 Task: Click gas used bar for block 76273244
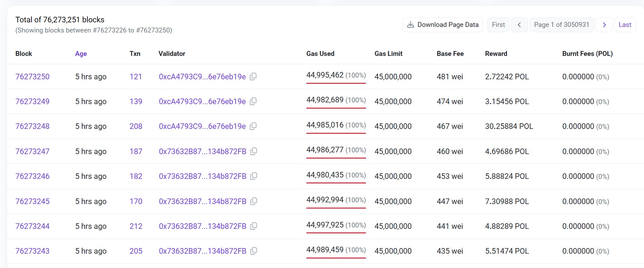(x=336, y=233)
